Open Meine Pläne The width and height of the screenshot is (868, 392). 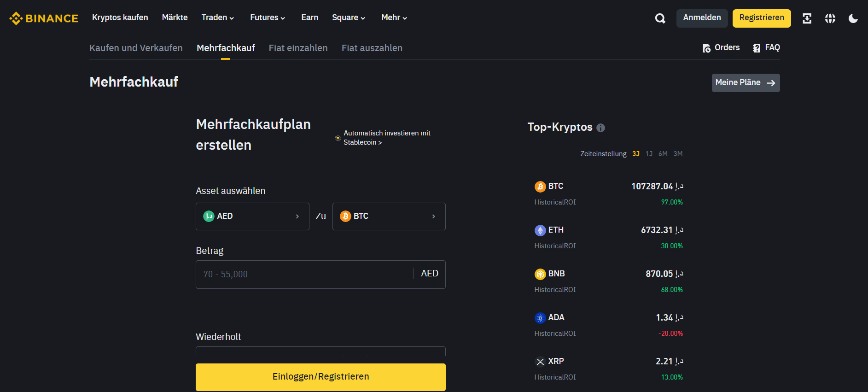746,83
